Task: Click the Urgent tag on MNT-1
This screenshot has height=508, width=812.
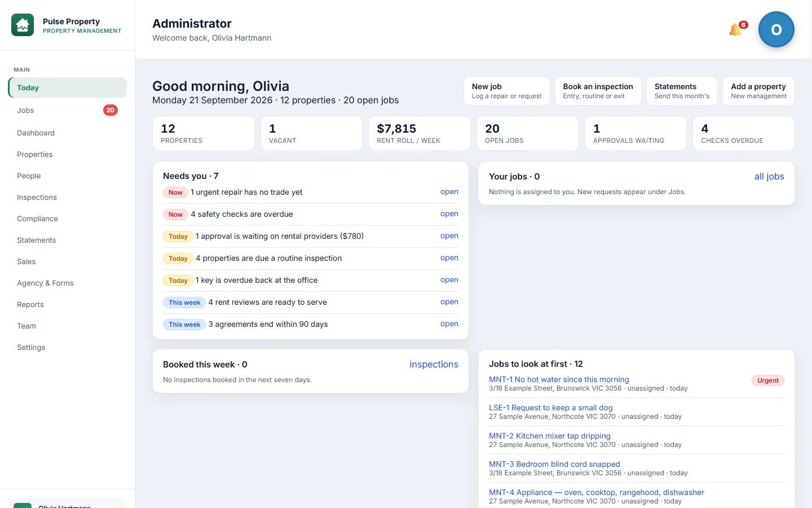Action: [x=768, y=380]
